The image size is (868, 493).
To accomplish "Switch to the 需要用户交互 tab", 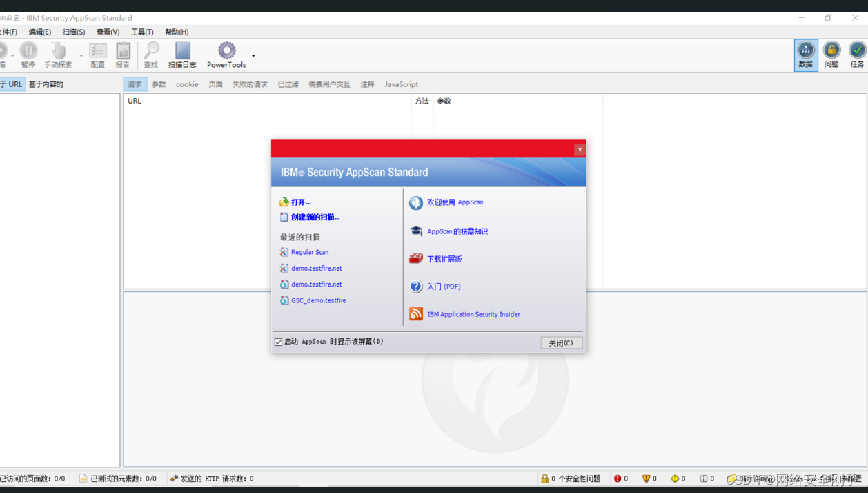I will pyautogui.click(x=329, y=84).
